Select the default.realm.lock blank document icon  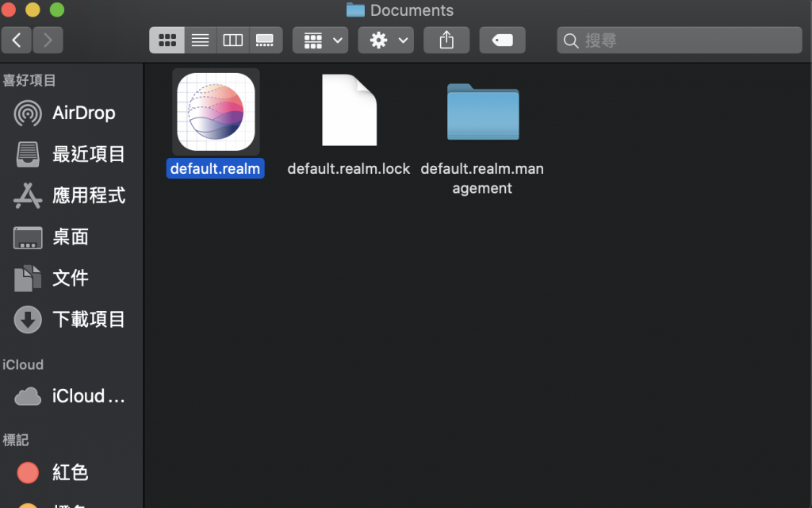pos(350,110)
